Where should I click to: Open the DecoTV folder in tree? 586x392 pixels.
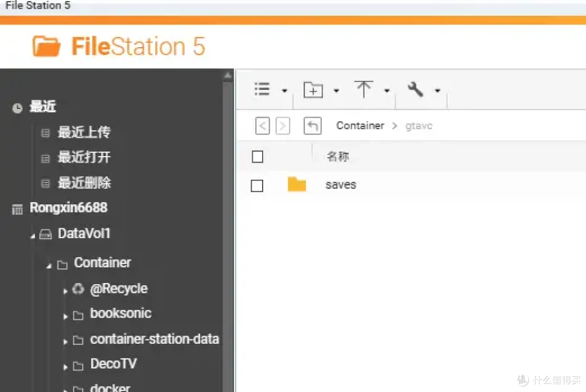coord(113,364)
